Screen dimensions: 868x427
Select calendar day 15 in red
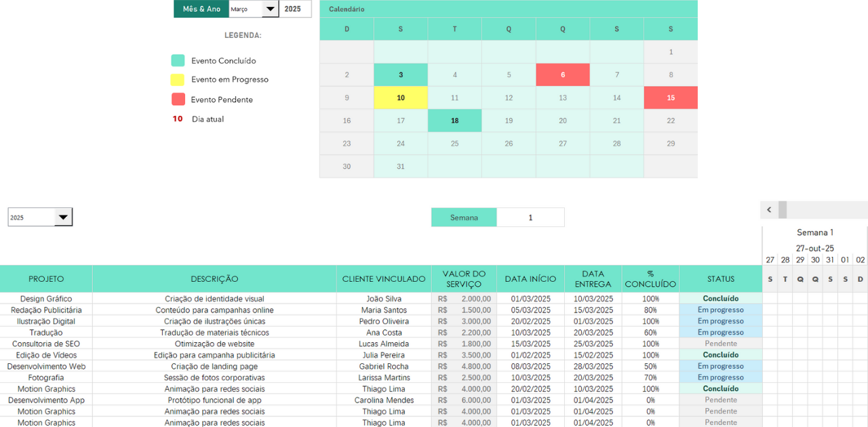[671, 98]
